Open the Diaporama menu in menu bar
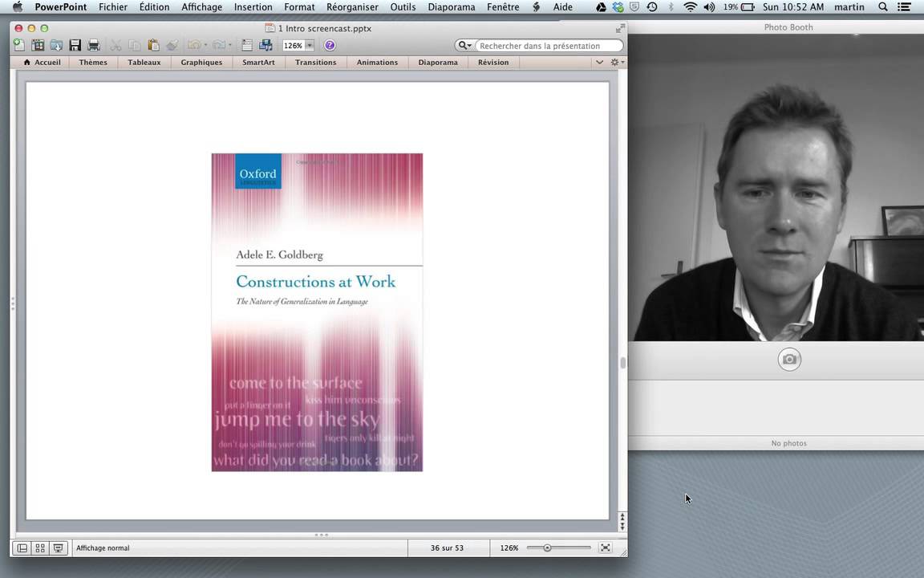The width and height of the screenshot is (924, 578). 452,7
